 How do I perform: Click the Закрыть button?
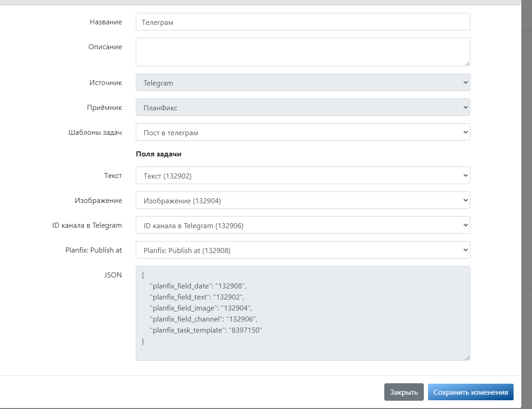(404, 392)
